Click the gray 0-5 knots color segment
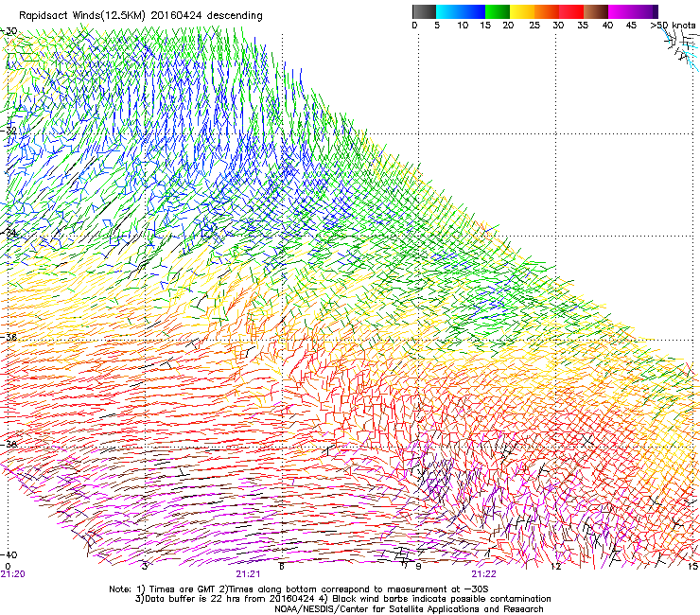The image size is (700, 615). coord(424,11)
